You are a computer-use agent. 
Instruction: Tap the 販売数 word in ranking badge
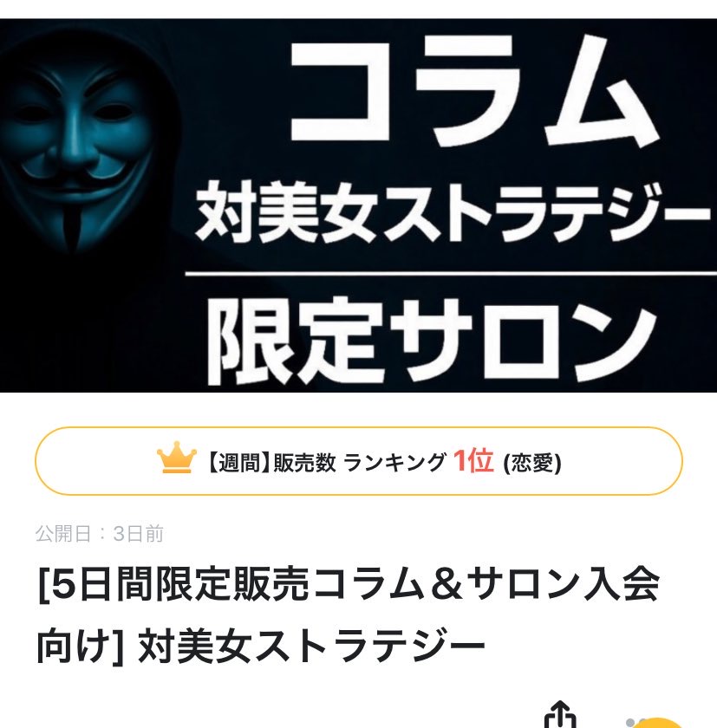(x=304, y=463)
